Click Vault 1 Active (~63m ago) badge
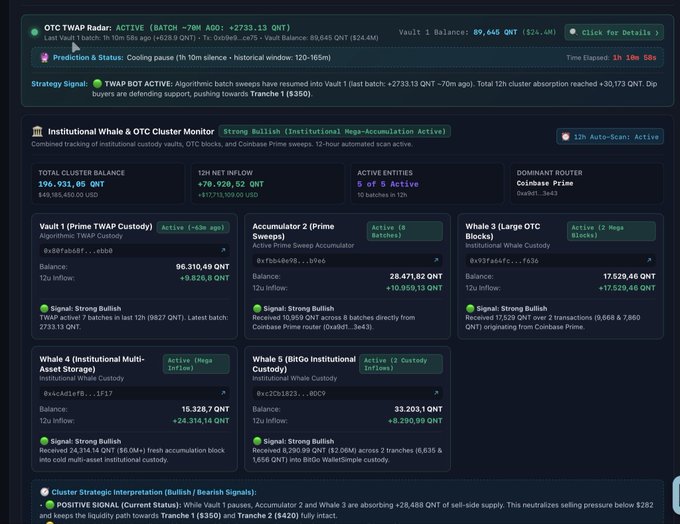 (x=193, y=227)
